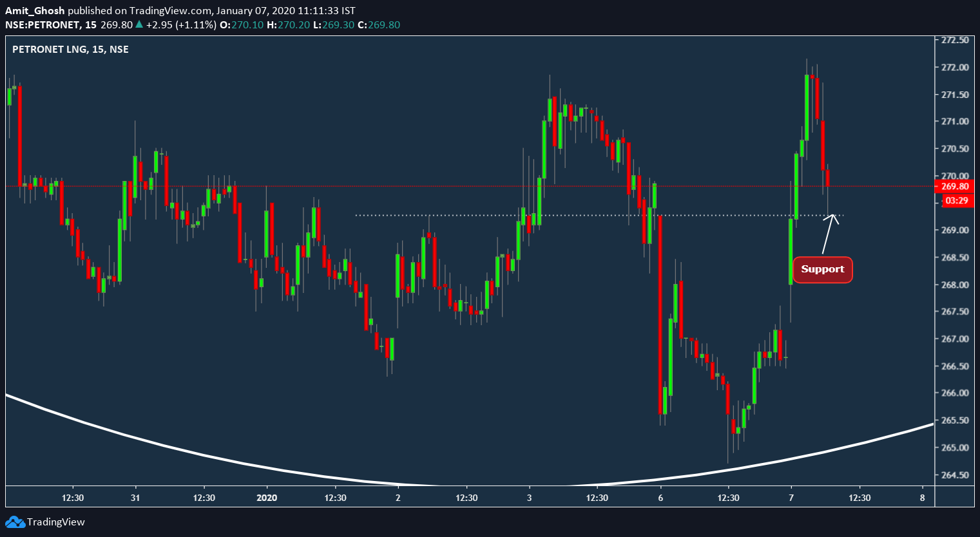This screenshot has height=537, width=980.
Task: Click the H:270.20 high value
Action: pos(288,25)
